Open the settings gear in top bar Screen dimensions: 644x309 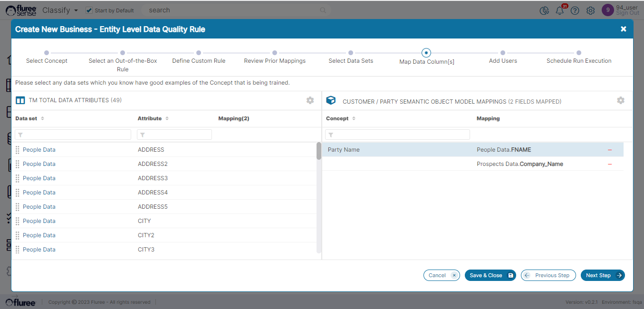(590, 10)
